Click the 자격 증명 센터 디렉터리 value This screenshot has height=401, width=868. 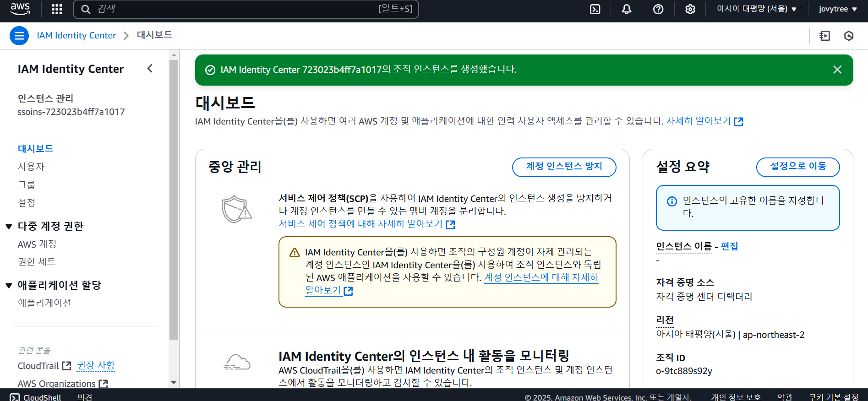click(x=704, y=297)
